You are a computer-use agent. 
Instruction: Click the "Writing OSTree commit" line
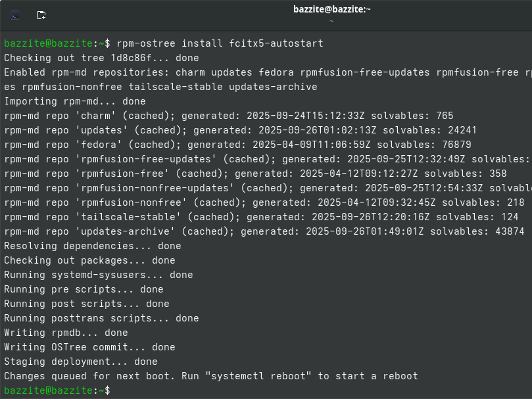pos(89,347)
